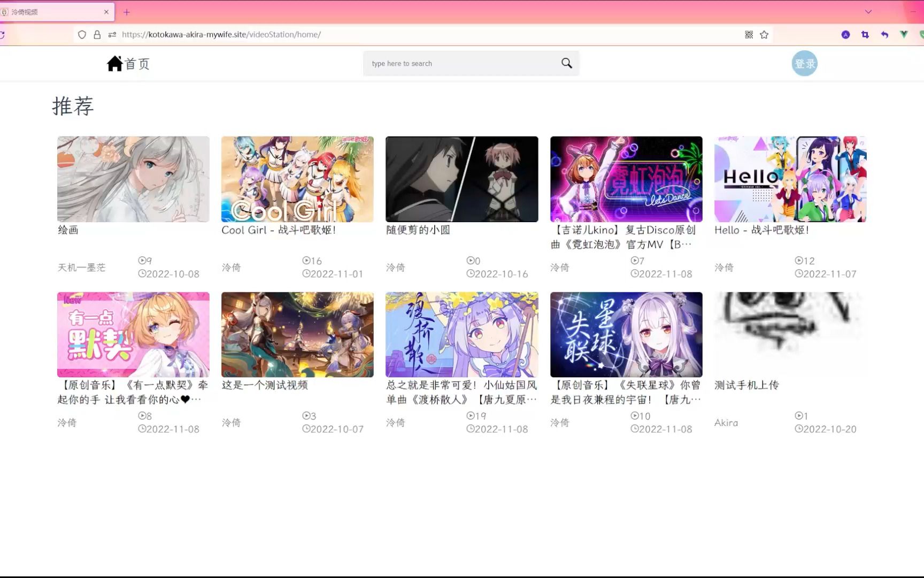The width and height of the screenshot is (924, 578).
Task: Open the 绘画 video thumbnail
Action: pyautogui.click(x=133, y=179)
